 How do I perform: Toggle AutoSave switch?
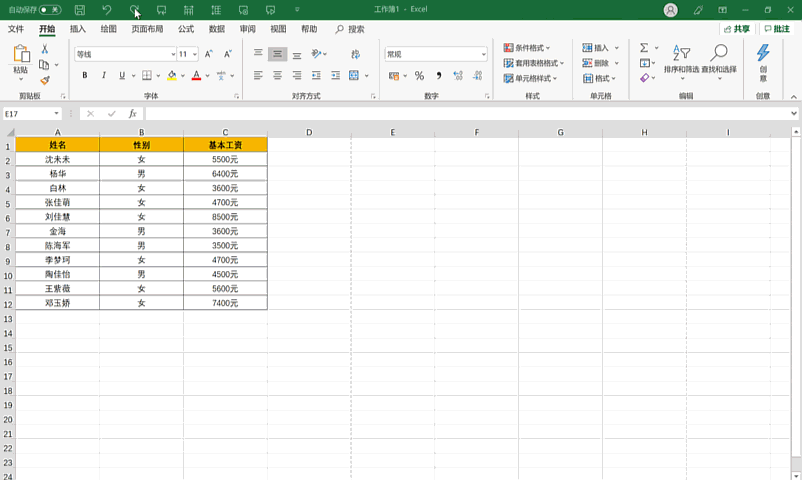[50, 10]
